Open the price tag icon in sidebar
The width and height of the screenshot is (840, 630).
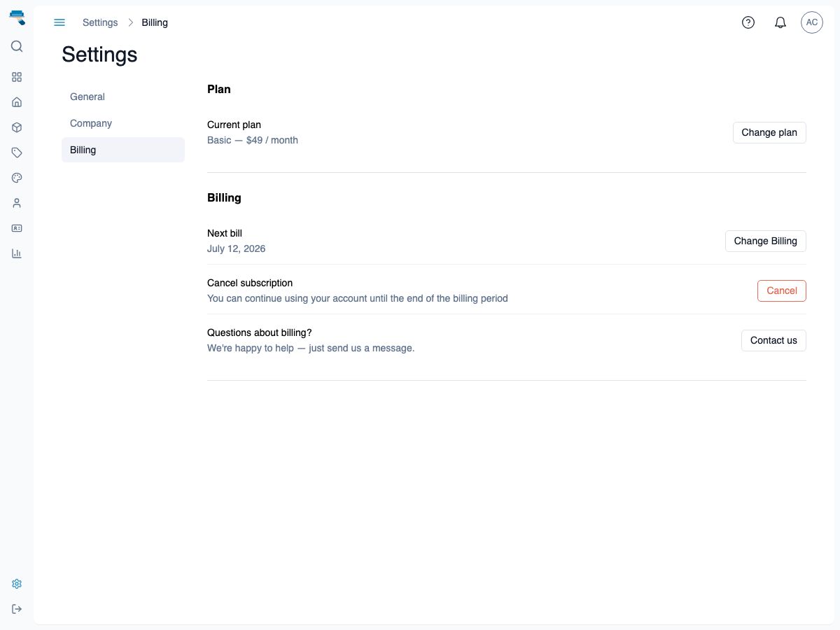point(17,153)
